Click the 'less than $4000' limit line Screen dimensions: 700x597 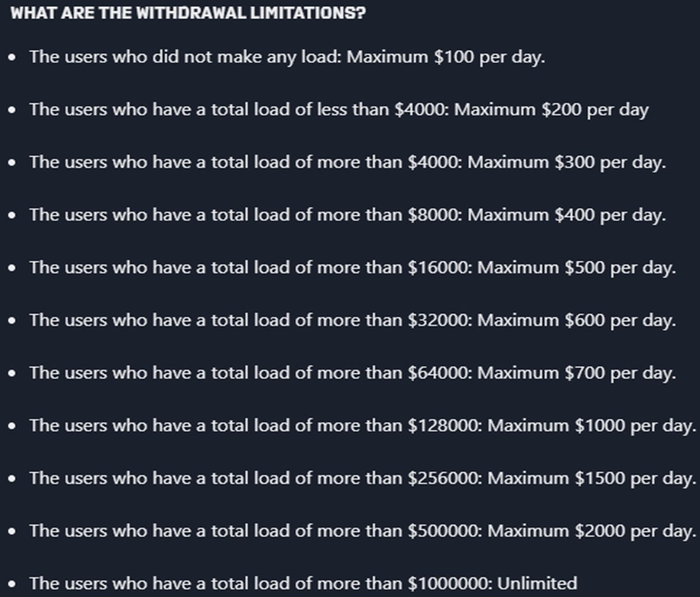coord(339,110)
